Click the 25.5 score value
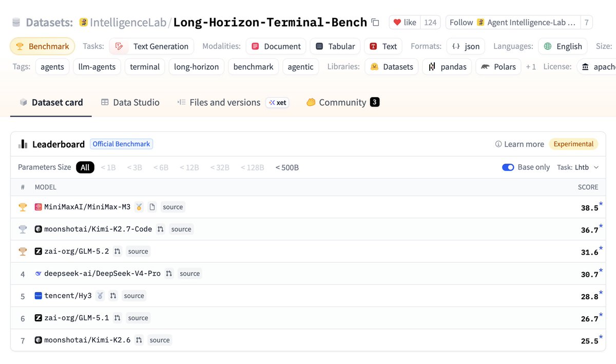616x364 pixels. (590, 341)
